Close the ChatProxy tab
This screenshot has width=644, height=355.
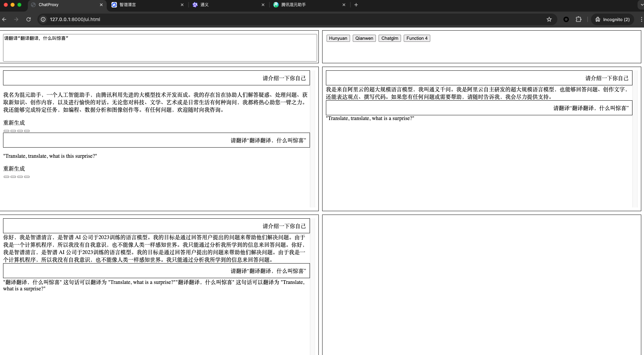[x=101, y=5]
